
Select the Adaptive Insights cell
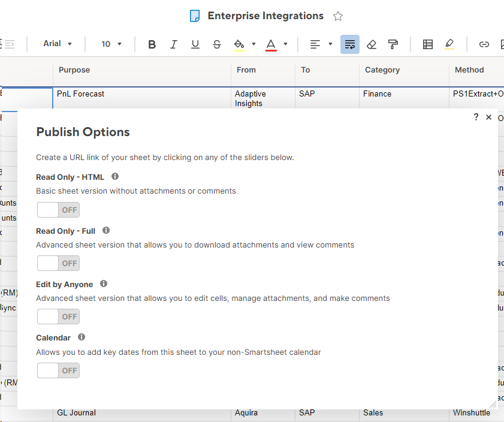click(x=263, y=98)
